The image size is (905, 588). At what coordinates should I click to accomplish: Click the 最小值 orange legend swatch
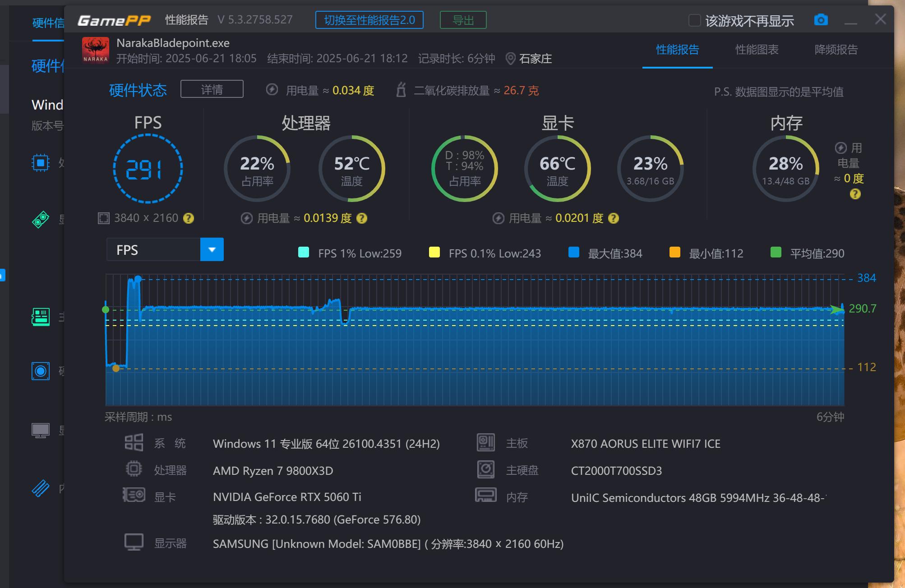point(674,252)
